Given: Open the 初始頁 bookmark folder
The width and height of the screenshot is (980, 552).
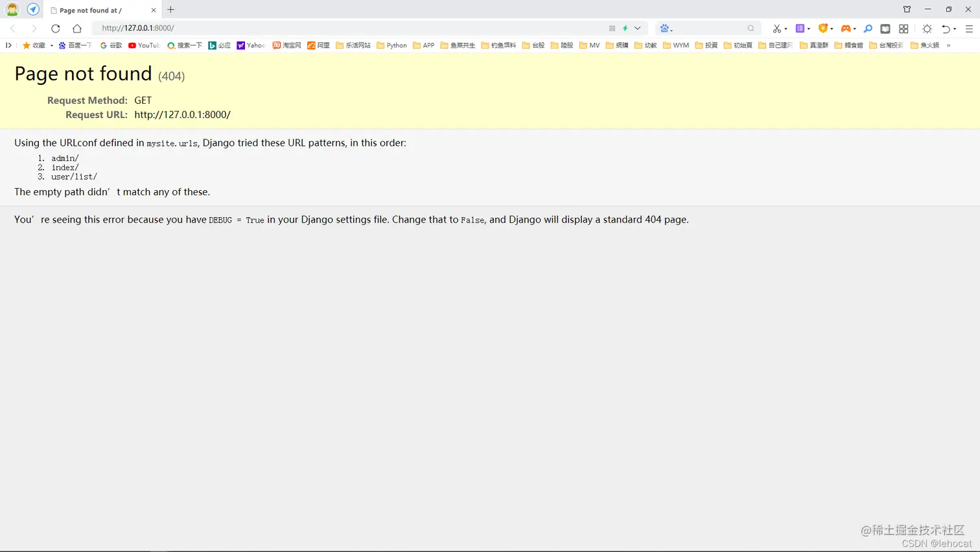Looking at the screenshot, I should click(738, 45).
